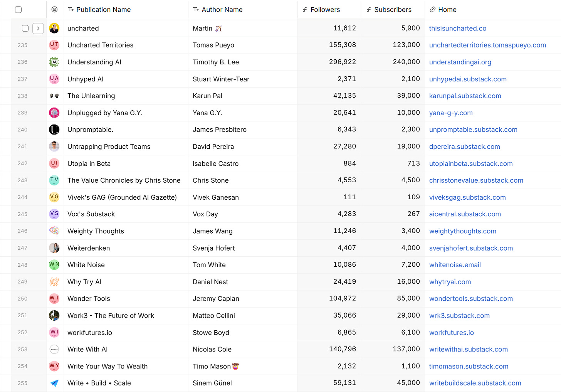
Task: Click the White Noise WN avatar
Action: [x=54, y=265]
